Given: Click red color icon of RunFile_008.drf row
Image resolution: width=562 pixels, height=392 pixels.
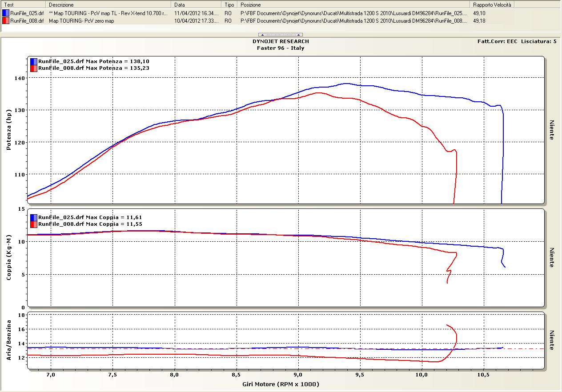Looking at the screenshot, I should coord(6,20).
